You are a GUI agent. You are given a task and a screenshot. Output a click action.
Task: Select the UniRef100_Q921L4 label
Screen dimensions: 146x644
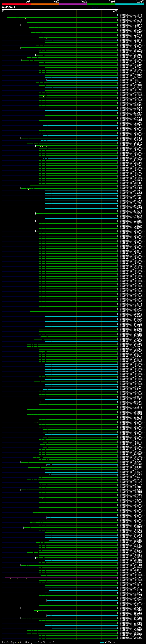(x=131, y=181)
